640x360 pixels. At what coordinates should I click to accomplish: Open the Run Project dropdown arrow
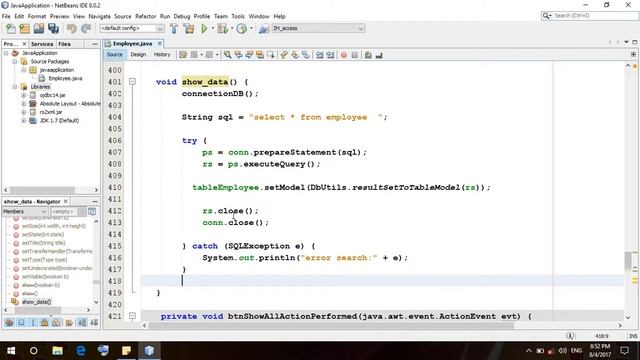[212, 29]
